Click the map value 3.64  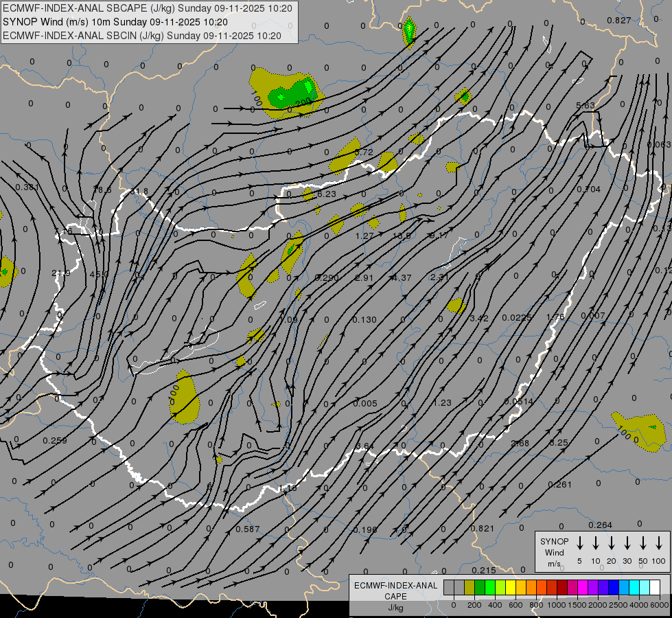(365, 446)
